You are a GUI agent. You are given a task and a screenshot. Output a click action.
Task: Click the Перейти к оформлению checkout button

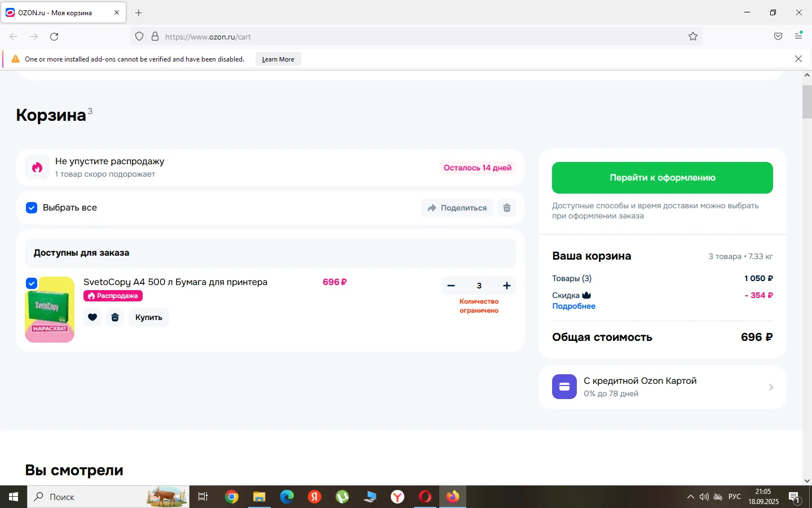[x=663, y=178]
